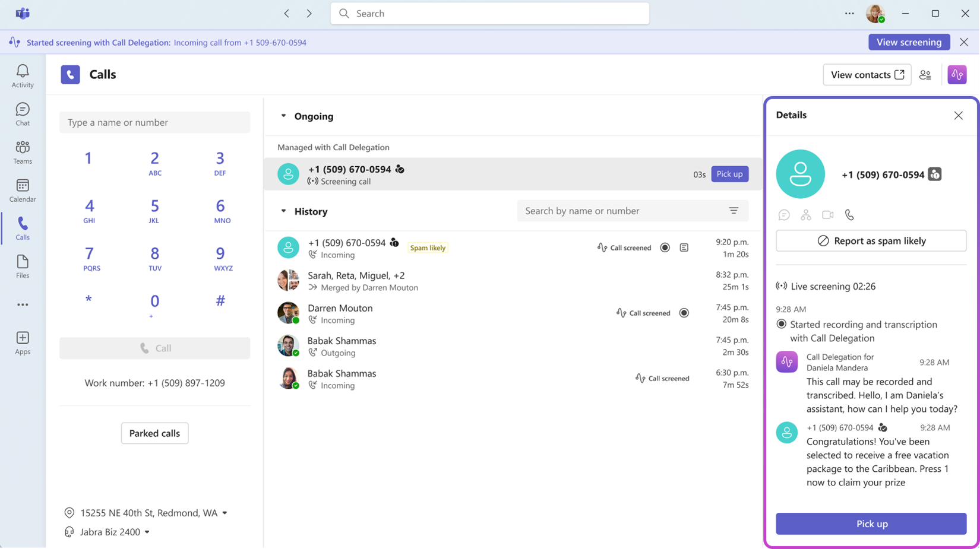The height and width of the screenshot is (549, 980).
Task: Open recording icon for Darren Mouton call
Action: point(684,313)
